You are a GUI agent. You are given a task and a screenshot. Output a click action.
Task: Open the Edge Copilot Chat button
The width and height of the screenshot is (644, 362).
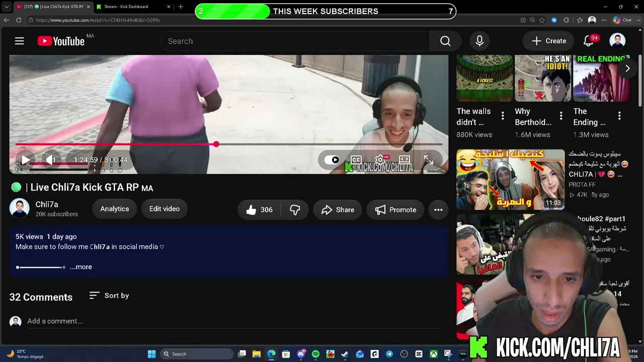tap(622, 20)
